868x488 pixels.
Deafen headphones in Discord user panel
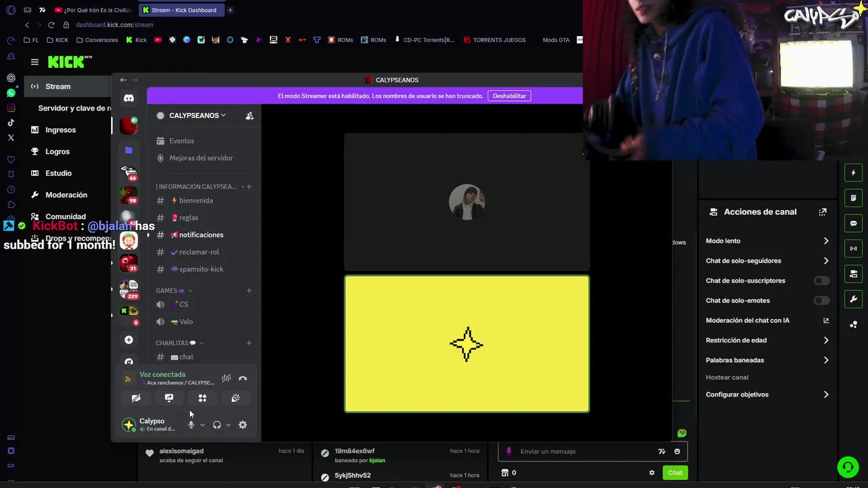pyautogui.click(x=217, y=425)
